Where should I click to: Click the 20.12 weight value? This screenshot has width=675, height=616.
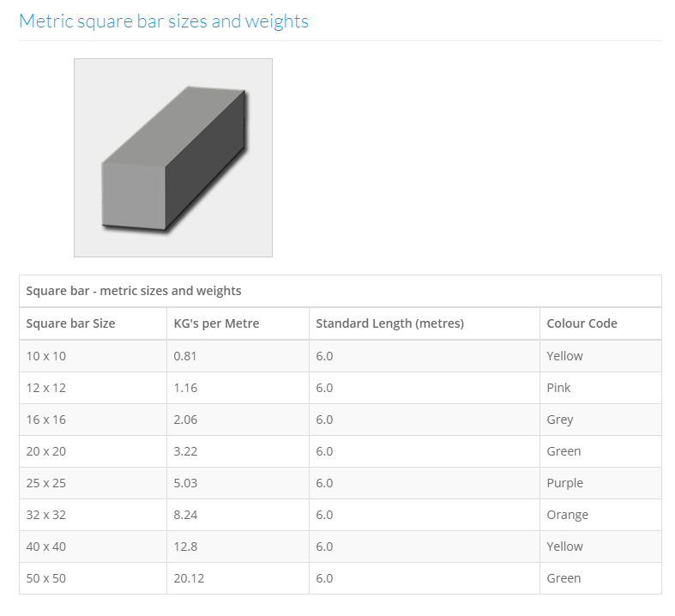[189, 578]
